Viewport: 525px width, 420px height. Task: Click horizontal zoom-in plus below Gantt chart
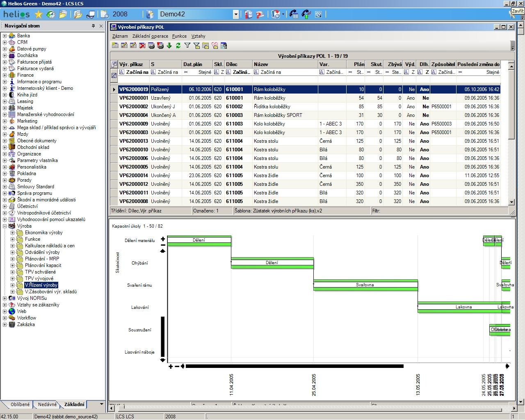[x=171, y=366]
